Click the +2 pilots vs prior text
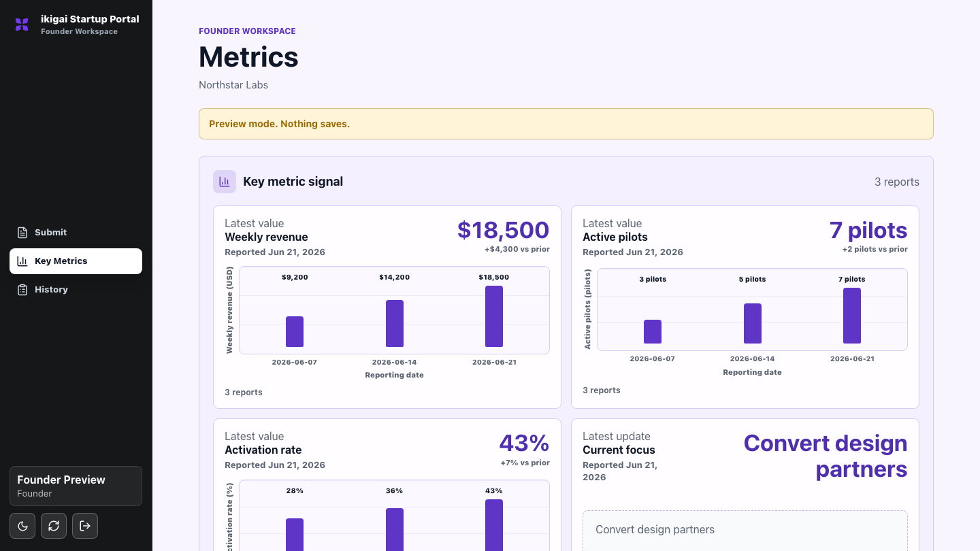 [x=875, y=250]
